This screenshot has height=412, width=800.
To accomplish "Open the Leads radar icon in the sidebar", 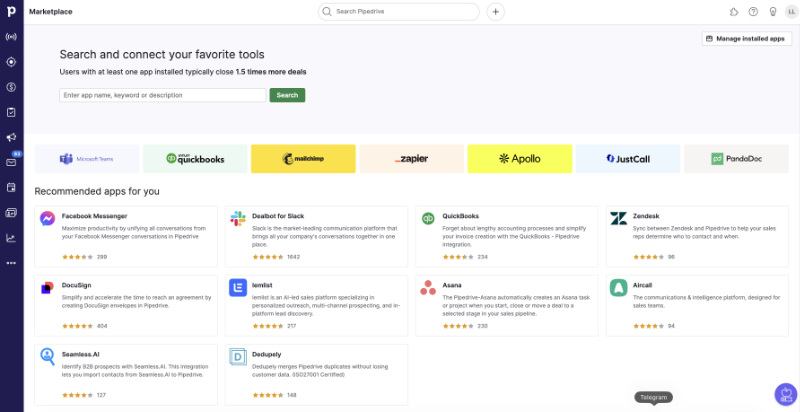I will (x=11, y=37).
